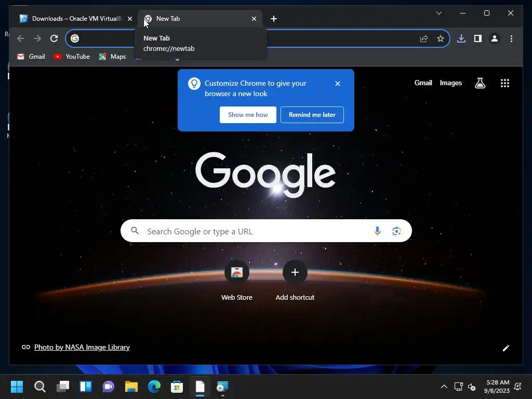
Task: Launch Microsoft Edge from the taskbar
Action: point(154,387)
